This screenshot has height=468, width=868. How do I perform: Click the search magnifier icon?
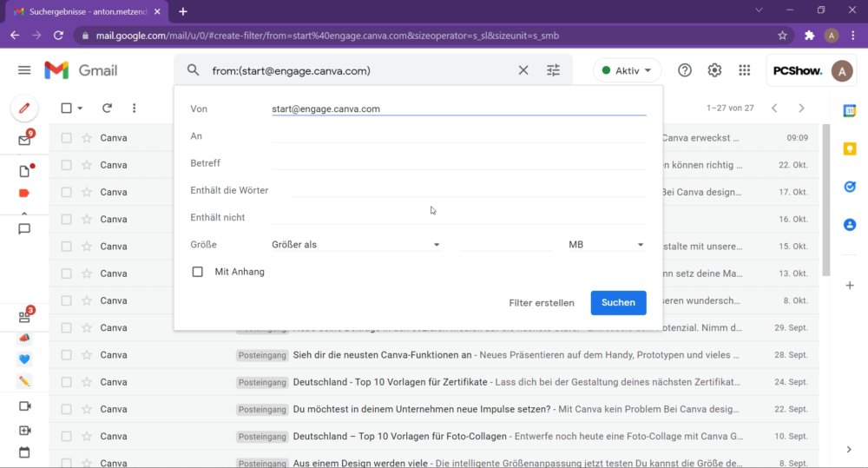coord(193,70)
